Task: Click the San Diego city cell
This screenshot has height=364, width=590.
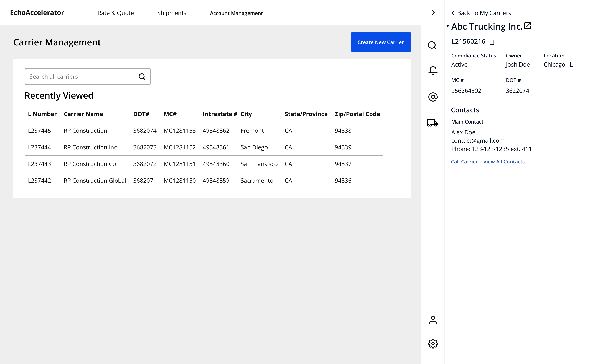Action: click(x=254, y=147)
